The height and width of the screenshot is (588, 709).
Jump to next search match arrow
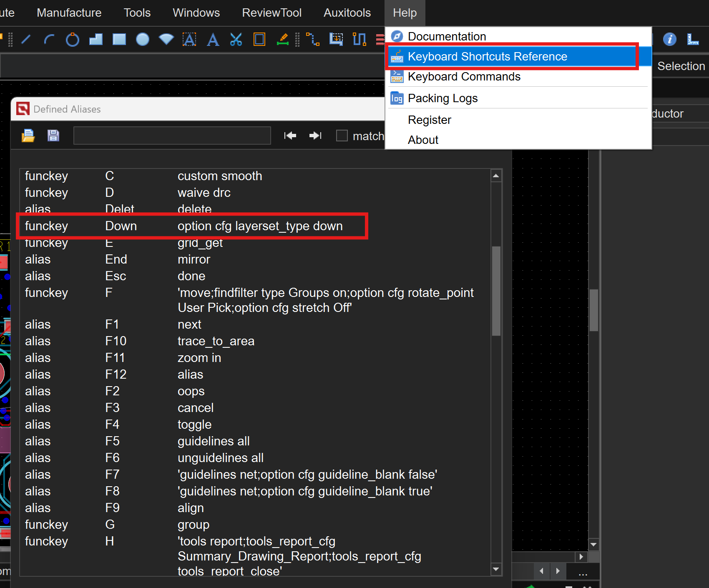coord(315,136)
